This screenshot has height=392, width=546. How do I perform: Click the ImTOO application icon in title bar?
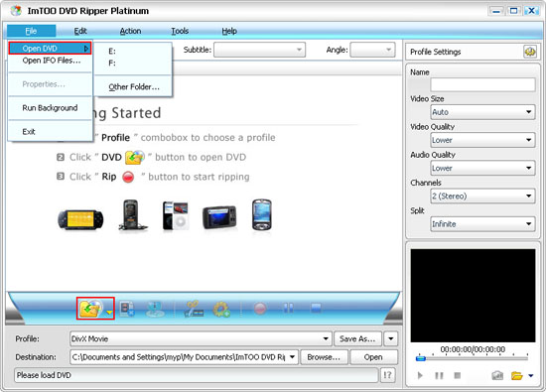tap(15, 11)
